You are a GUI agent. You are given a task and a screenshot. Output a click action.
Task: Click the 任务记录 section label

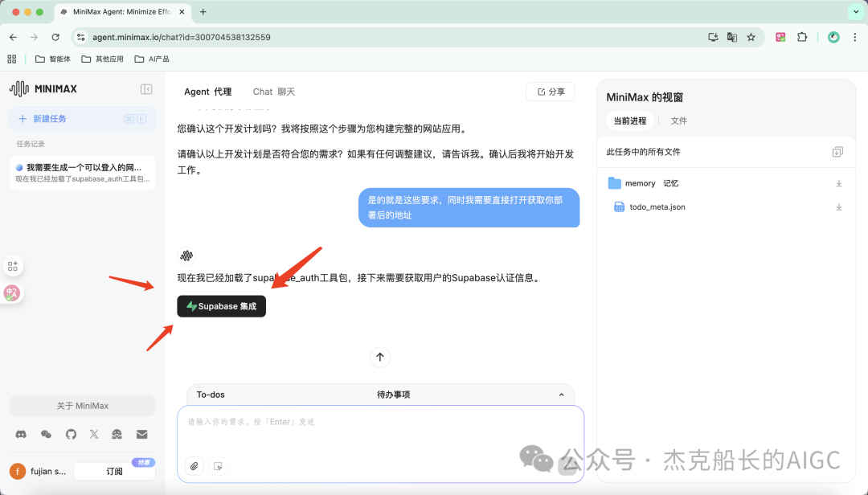click(x=31, y=144)
